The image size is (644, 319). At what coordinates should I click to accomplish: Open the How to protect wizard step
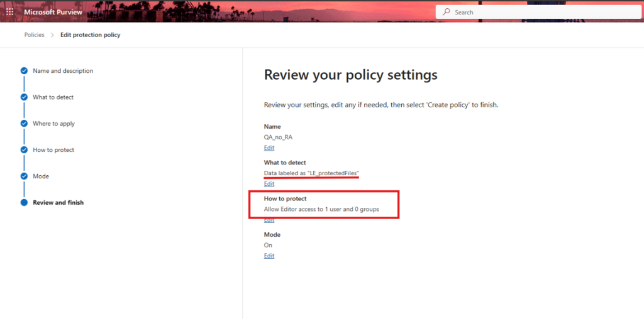click(x=53, y=150)
